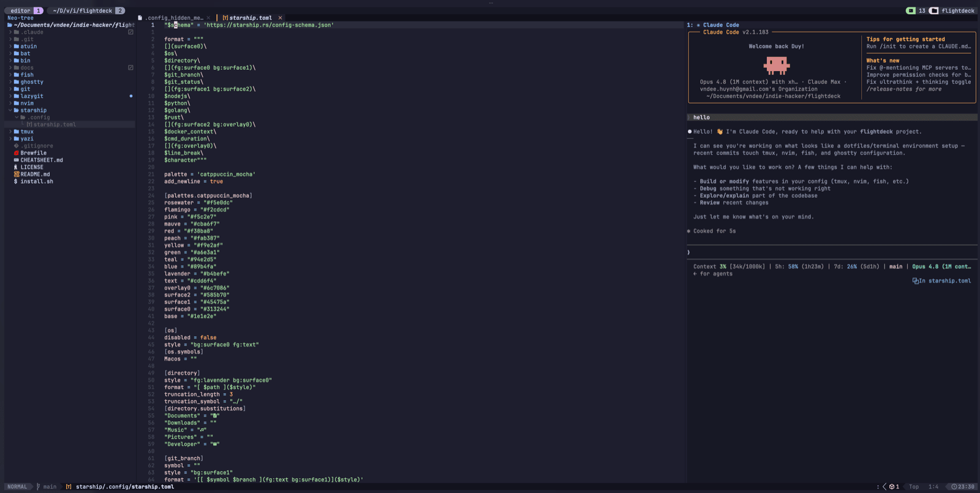Click the 'In starship.toml' context label

click(x=945, y=281)
